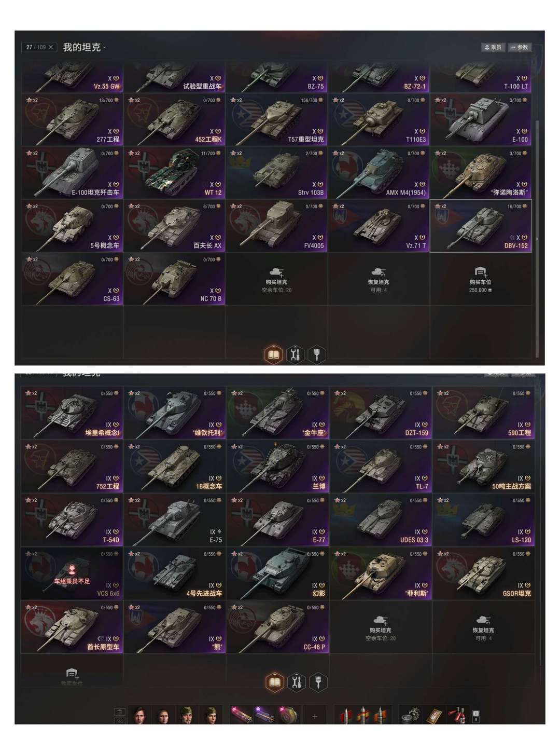Select the repair kit consumable icon
This screenshot has width=560, height=739.
[x=412, y=716]
